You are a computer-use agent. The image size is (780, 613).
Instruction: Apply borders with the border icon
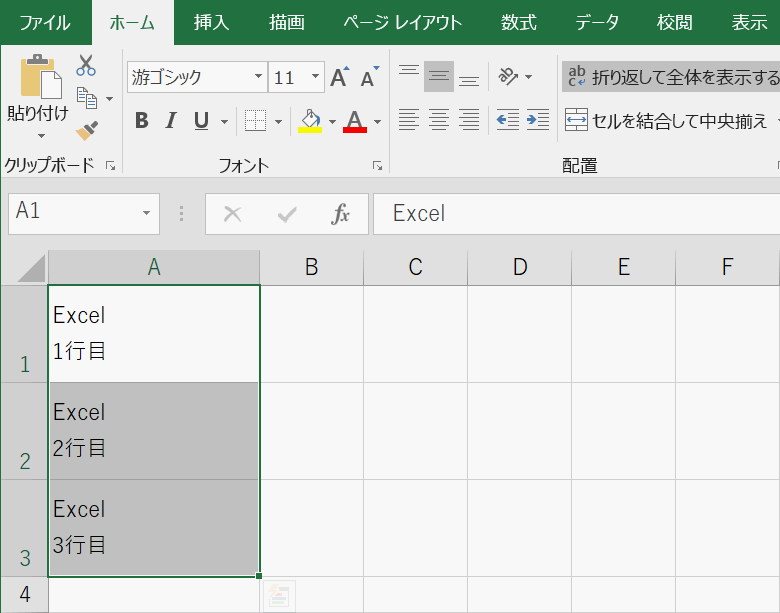click(255, 120)
